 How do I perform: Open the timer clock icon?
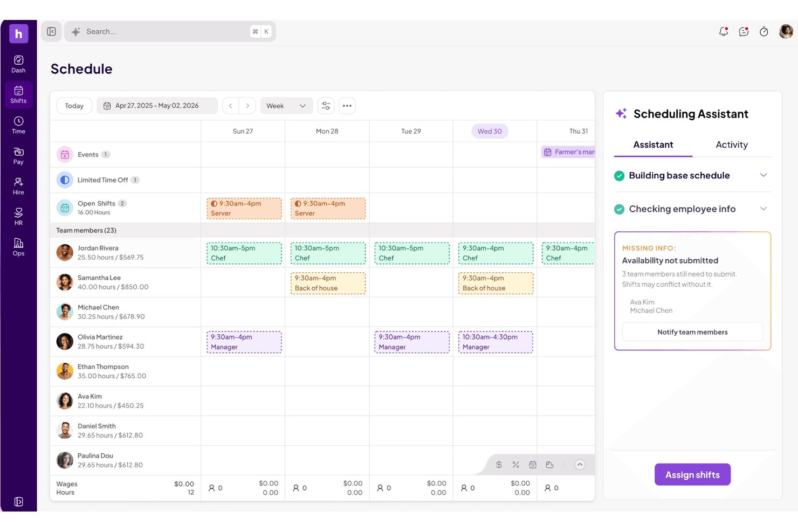pyautogui.click(x=763, y=32)
